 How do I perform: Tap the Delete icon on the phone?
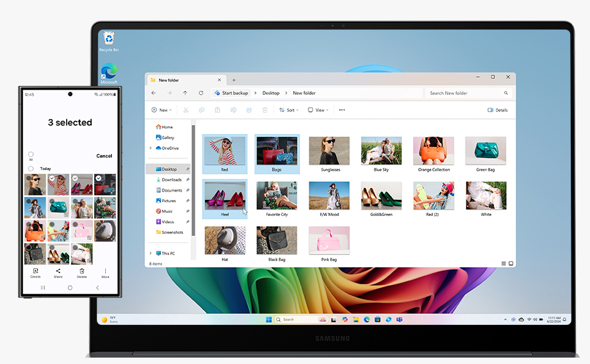point(82,272)
